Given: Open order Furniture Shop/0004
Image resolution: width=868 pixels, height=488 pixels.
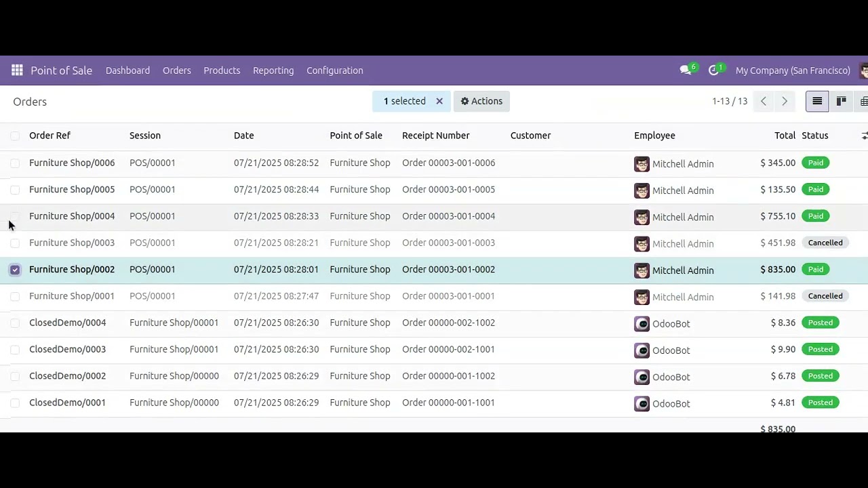Looking at the screenshot, I should point(72,216).
